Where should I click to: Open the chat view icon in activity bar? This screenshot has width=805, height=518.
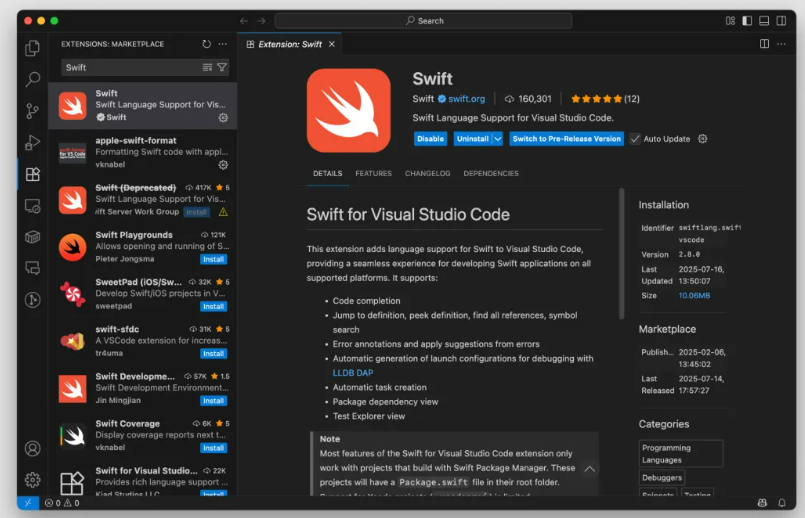[x=32, y=268]
